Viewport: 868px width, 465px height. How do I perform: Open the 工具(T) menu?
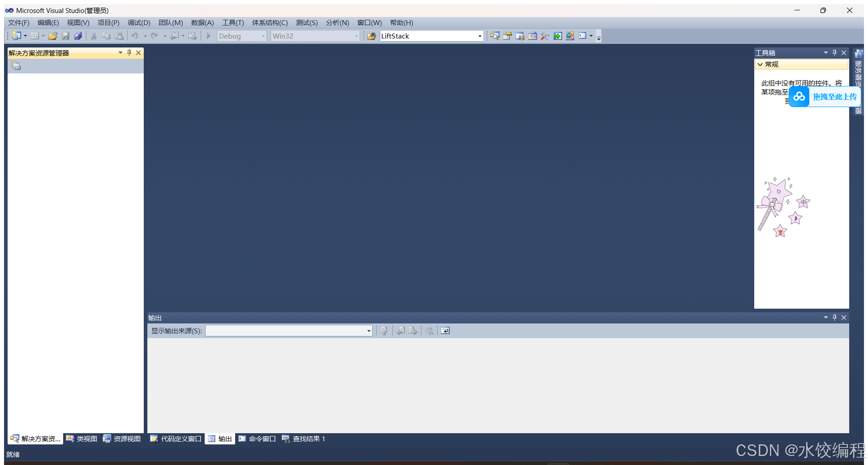pos(233,23)
